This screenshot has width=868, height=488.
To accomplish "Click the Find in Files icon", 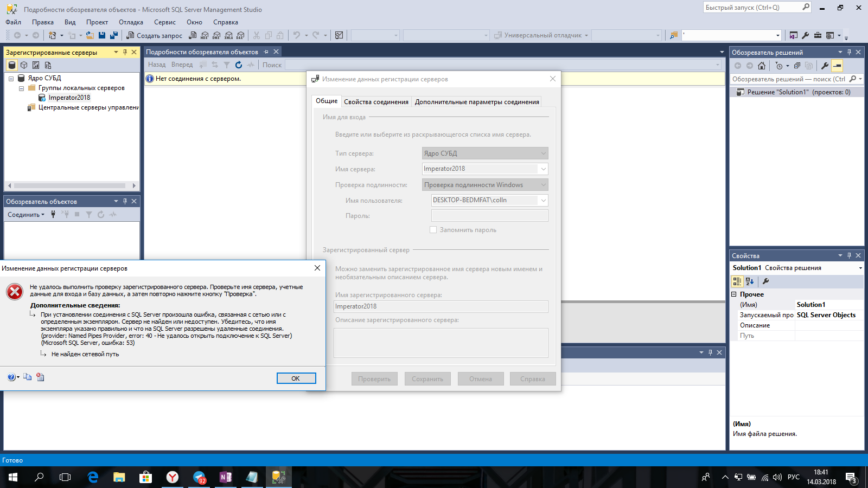I will tap(674, 35).
